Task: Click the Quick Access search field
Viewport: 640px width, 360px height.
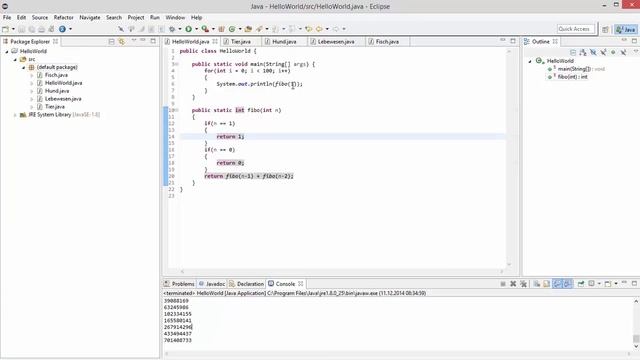Action: (x=576, y=29)
